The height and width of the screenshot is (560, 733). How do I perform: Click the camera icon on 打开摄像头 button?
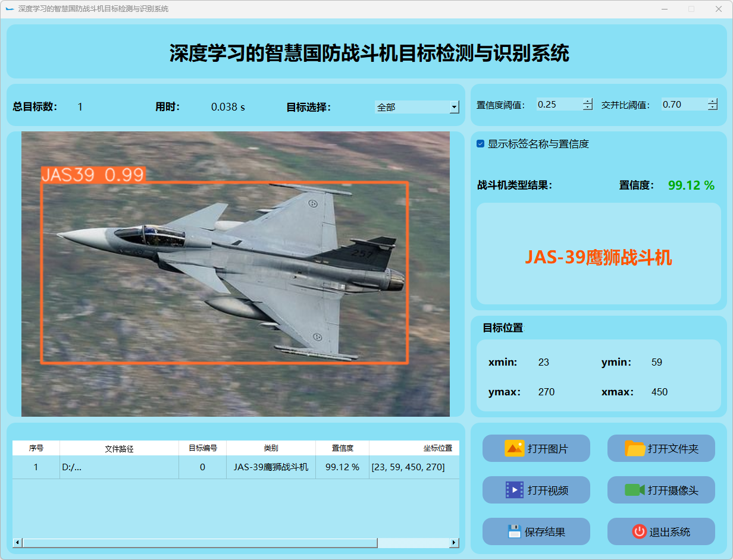[635, 490]
